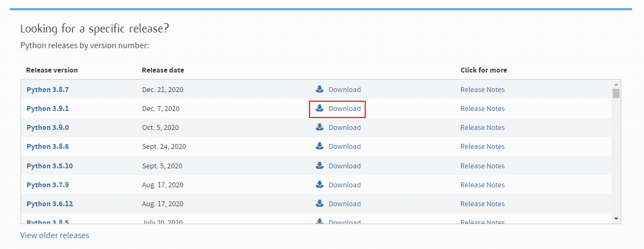
Task: Click Download text for Python 3.9.1
Action: tap(345, 109)
